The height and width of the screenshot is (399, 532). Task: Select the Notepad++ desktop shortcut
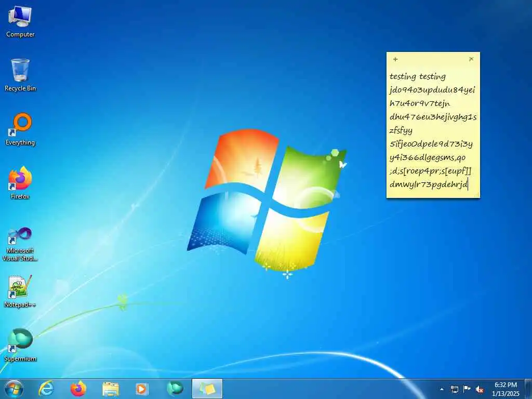20,291
